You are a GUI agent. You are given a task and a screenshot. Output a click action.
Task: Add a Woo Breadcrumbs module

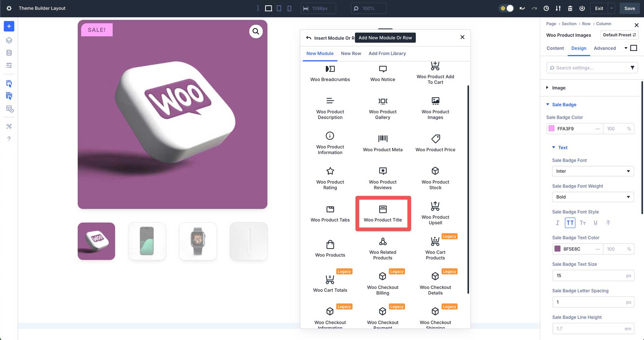[x=330, y=73]
